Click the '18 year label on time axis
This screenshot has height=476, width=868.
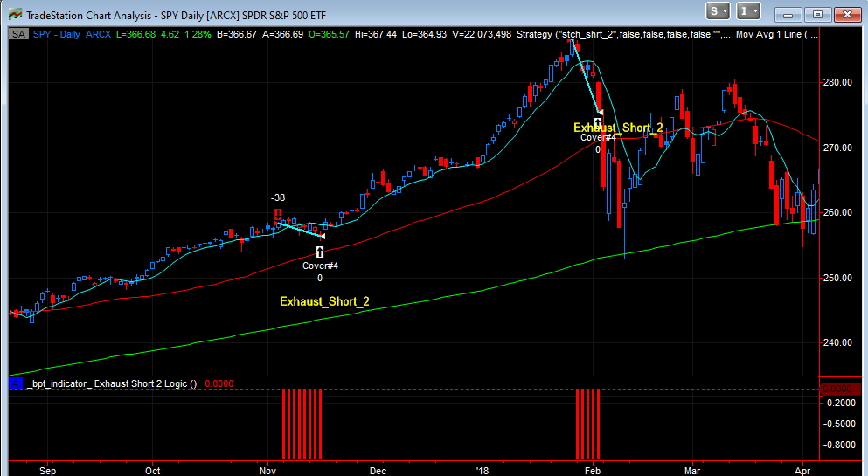pos(483,470)
